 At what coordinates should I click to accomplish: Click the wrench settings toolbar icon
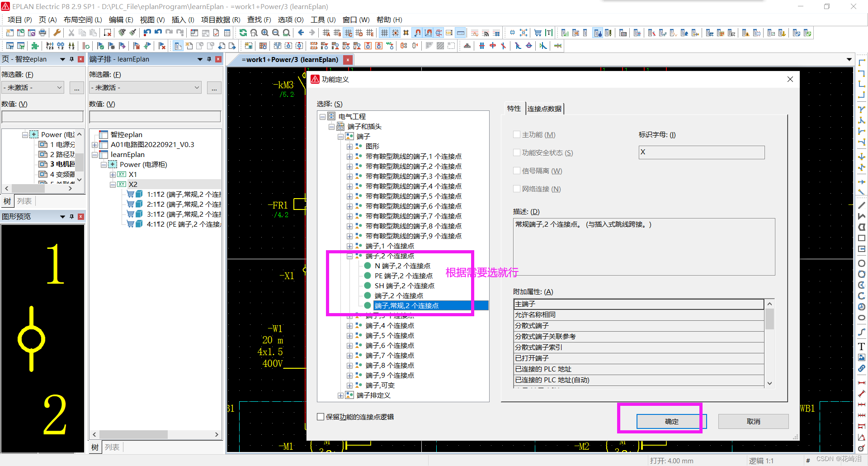click(57, 33)
